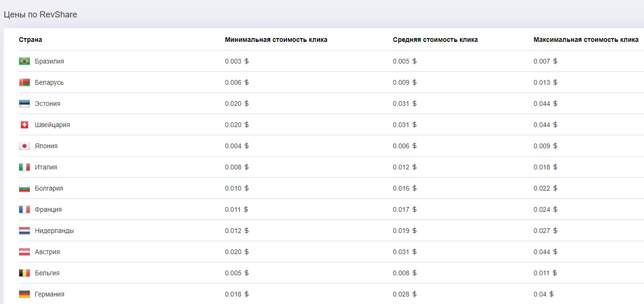The height and width of the screenshot is (304, 644).
Task: Select the 'Цены по RevShare' heading
Action: point(40,15)
